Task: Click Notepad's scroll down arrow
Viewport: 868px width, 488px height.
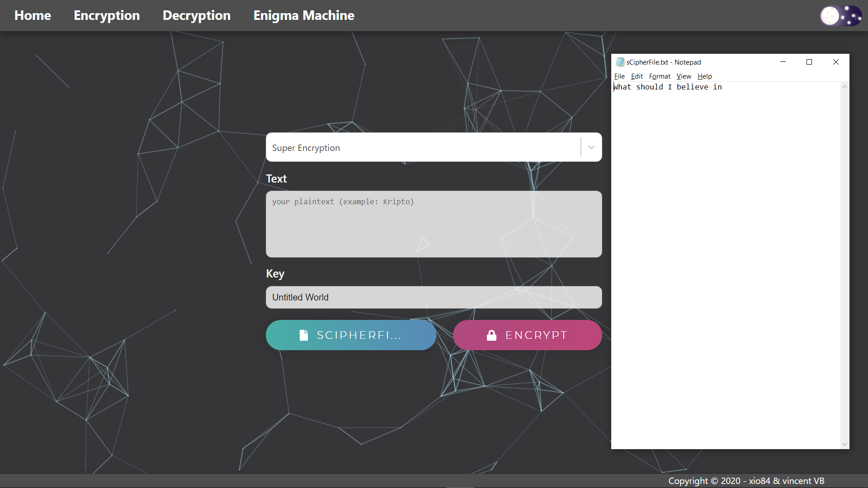Action: pyautogui.click(x=844, y=444)
